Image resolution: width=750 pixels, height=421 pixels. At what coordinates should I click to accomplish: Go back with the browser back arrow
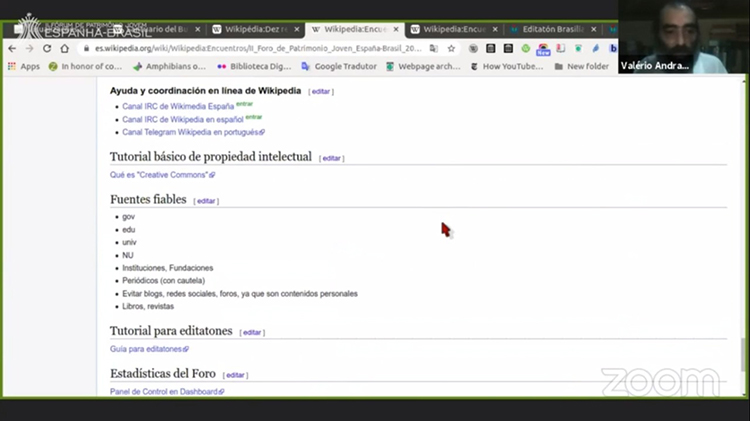(12, 48)
